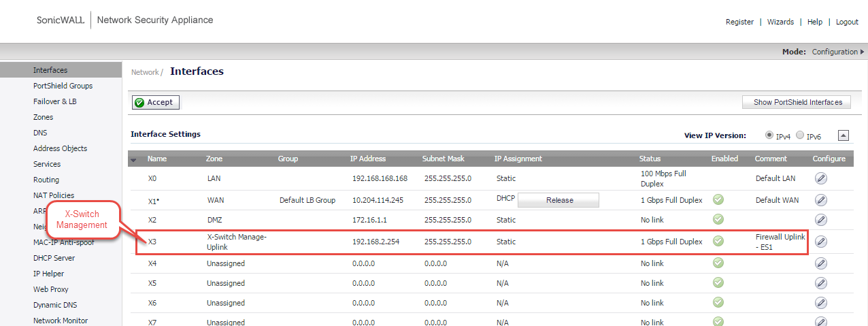Release the DHCP lease on X1
This screenshot has height=326, width=868.
559,200
